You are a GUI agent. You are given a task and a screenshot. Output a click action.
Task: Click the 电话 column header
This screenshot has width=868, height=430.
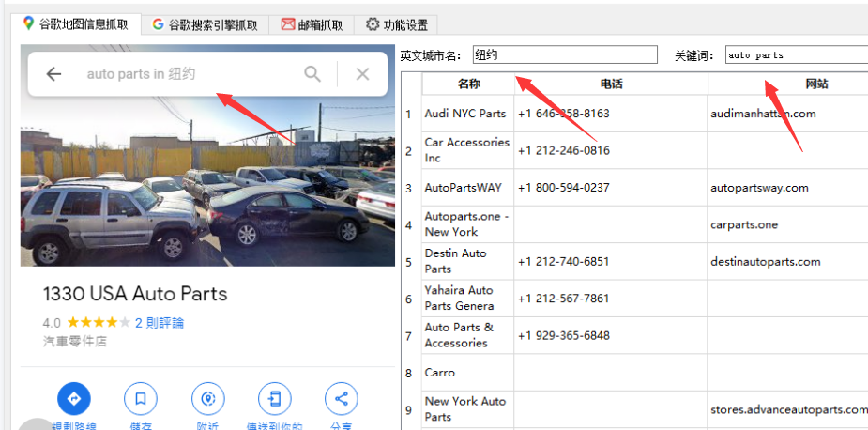pyautogui.click(x=611, y=84)
